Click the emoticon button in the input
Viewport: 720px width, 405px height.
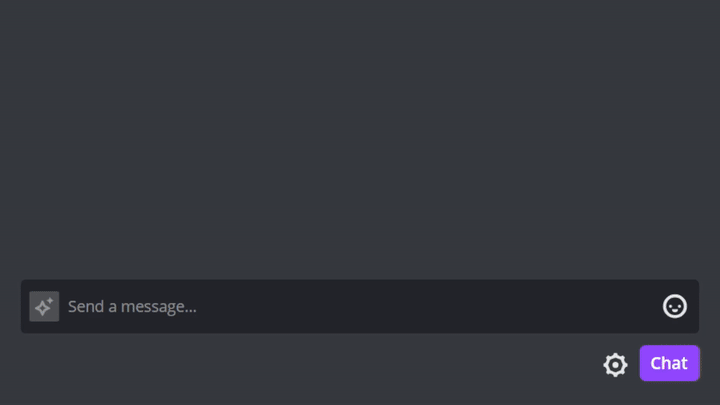[675, 306]
